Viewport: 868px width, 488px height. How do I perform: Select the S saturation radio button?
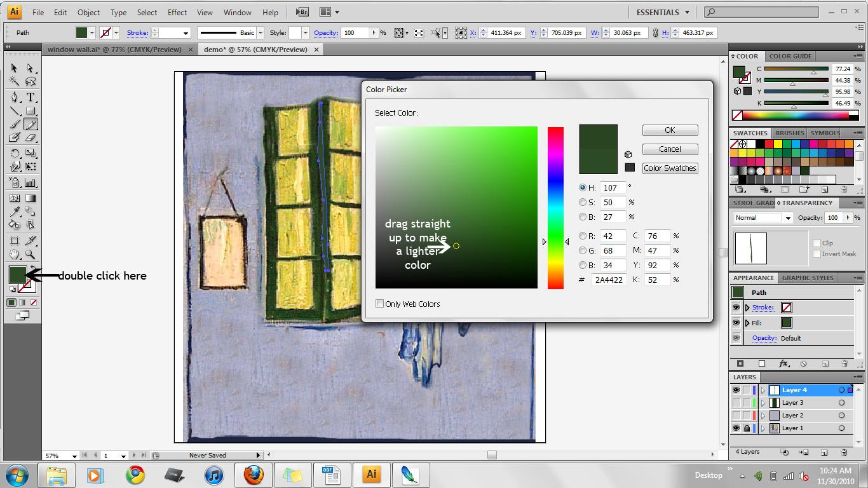pyautogui.click(x=583, y=202)
